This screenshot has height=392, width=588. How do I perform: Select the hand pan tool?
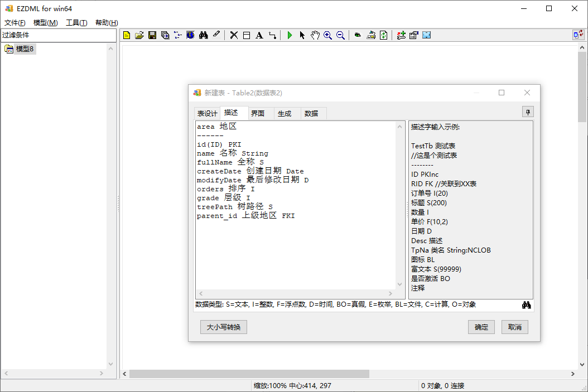coord(315,35)
